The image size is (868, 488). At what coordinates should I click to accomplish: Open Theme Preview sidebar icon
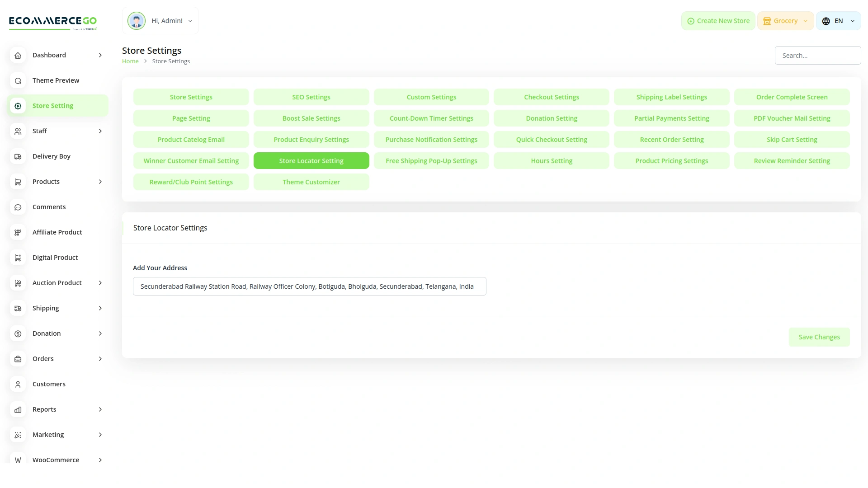[x=18, y=80]
